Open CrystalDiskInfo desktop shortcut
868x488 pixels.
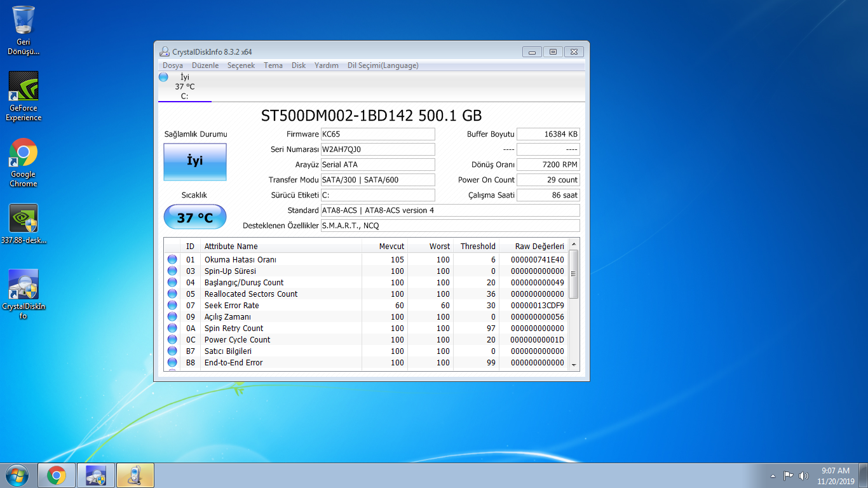(x=24, y=294)
